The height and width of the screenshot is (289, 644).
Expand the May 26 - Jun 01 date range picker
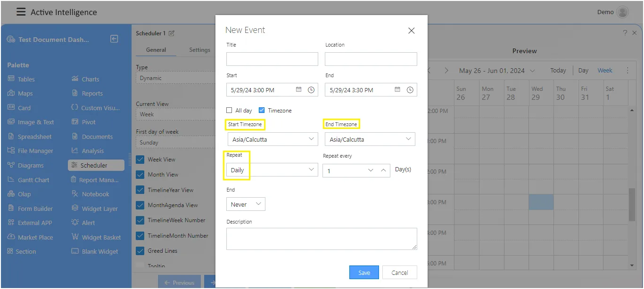(x=497, y=71)
